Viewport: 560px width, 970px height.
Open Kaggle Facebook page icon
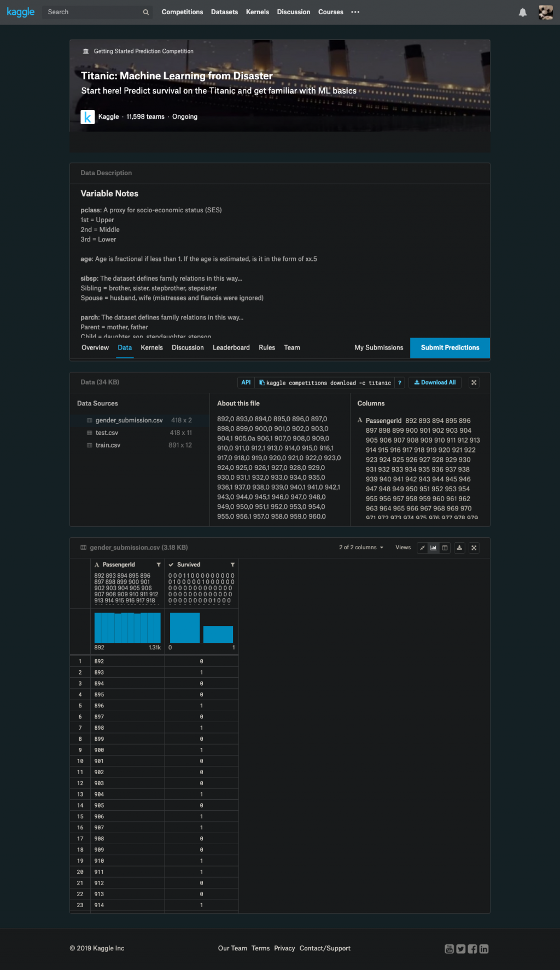(x=472, y=949)
